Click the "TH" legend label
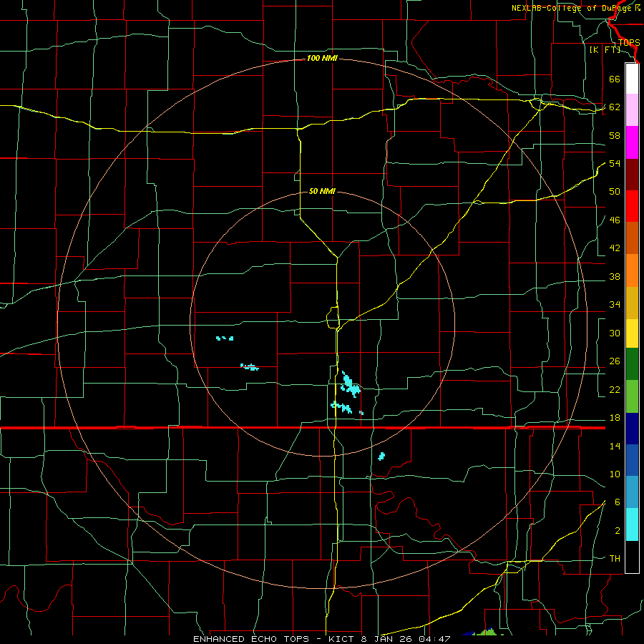644x644 pixels. point(615,559)
